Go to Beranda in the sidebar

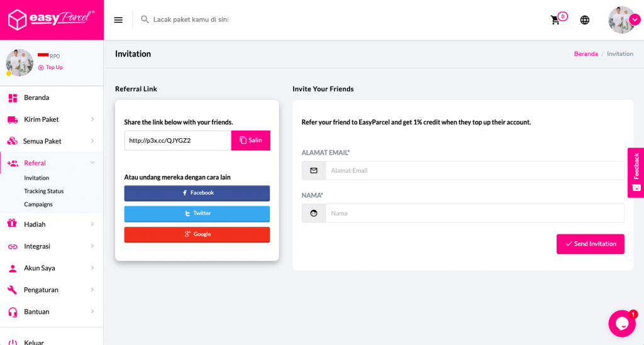click(x=36, y=97)
